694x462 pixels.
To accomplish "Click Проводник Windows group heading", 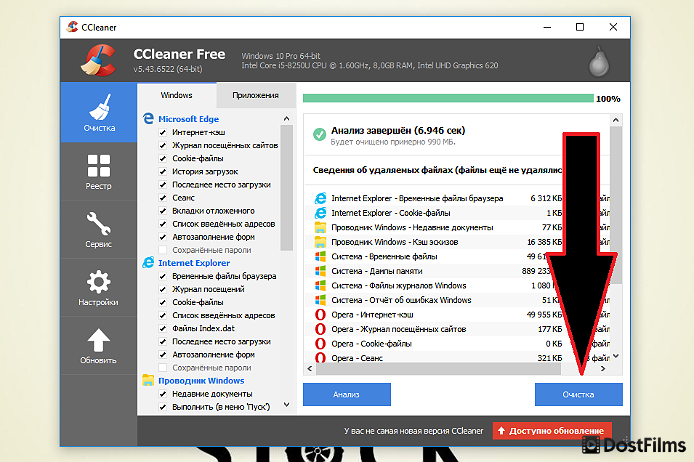I will pyautogui.click(x=201, y=381).
